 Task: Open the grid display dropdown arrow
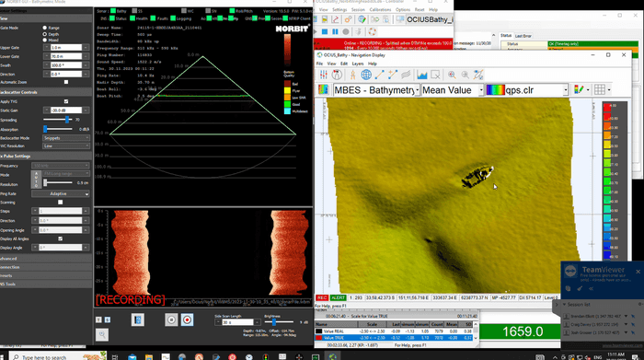pyautogui.click(x=609, y=90)
